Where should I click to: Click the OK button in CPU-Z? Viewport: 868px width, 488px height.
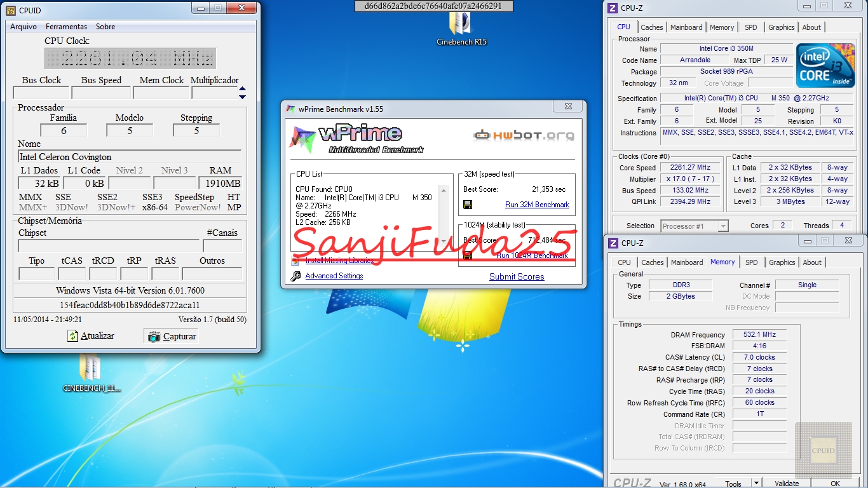tap(835, 484)
